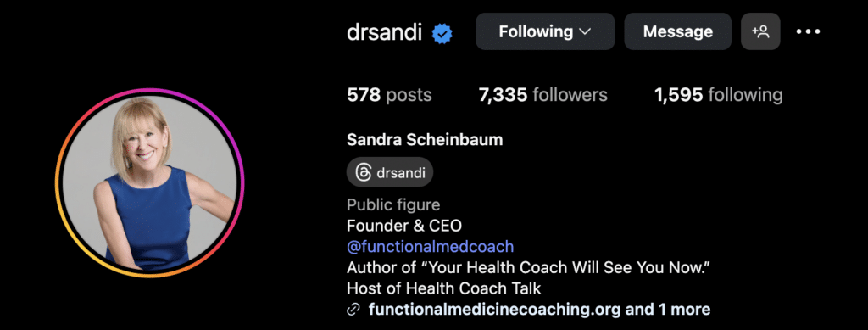
Task: Click the Following button
Action: (545, 31)
